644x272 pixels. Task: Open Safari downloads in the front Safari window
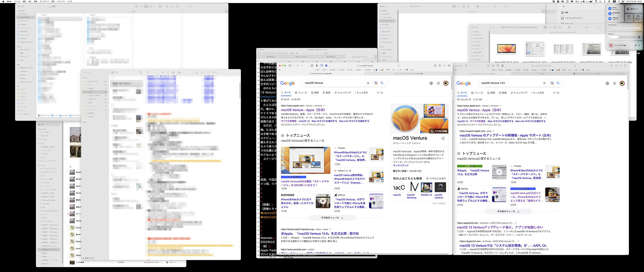coord(435,65)
